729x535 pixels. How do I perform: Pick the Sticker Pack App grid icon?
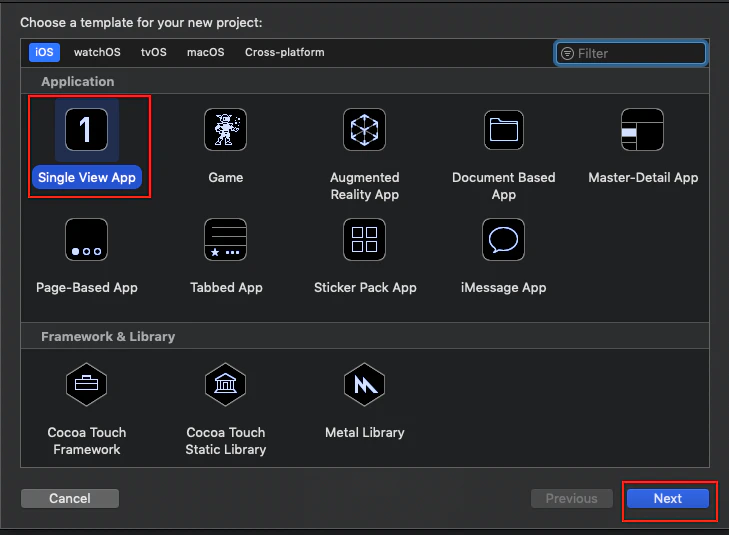click(x=364, y=239)
